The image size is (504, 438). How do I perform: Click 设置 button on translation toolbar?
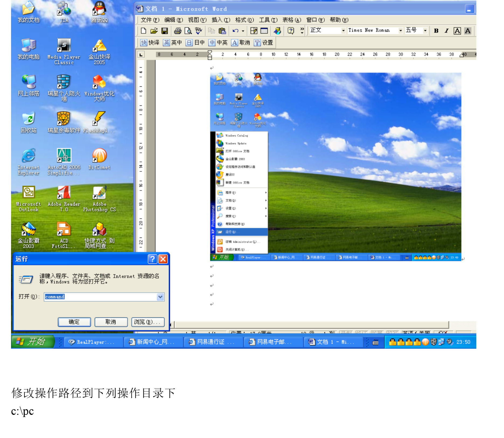(x=264, y=43)
